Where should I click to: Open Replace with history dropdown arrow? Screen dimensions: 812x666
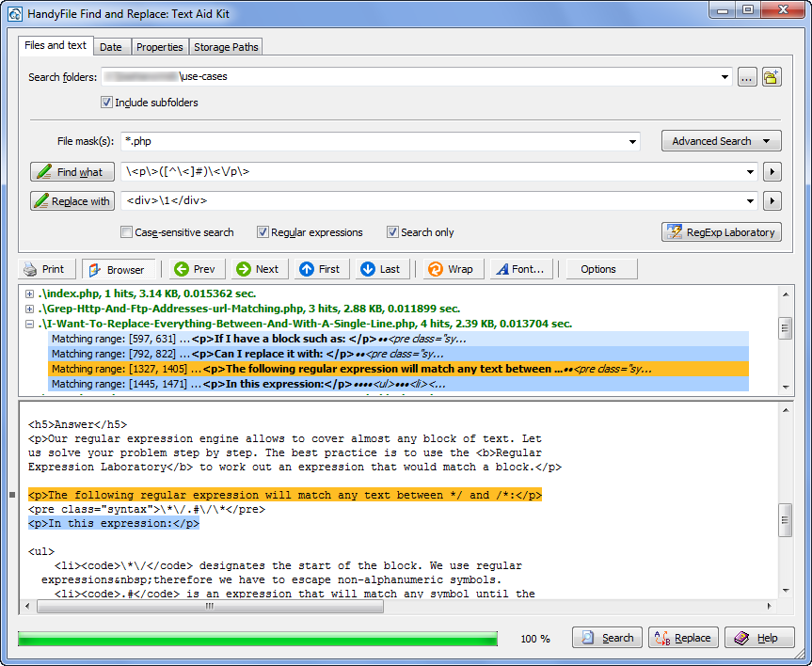(x=750, y=201)
